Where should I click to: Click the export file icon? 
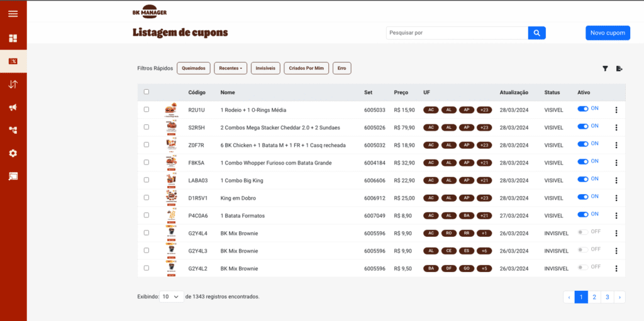click(x=619, y=68)
